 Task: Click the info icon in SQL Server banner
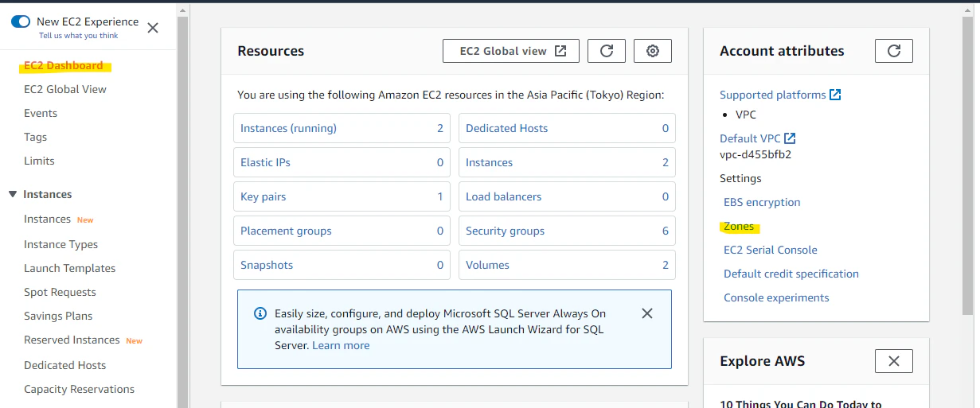pos(260,313)
